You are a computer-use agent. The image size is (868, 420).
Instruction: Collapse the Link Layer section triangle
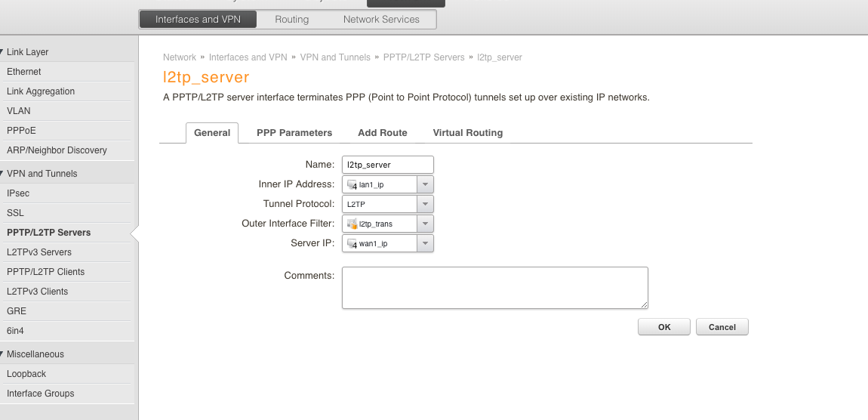(2, 52)
